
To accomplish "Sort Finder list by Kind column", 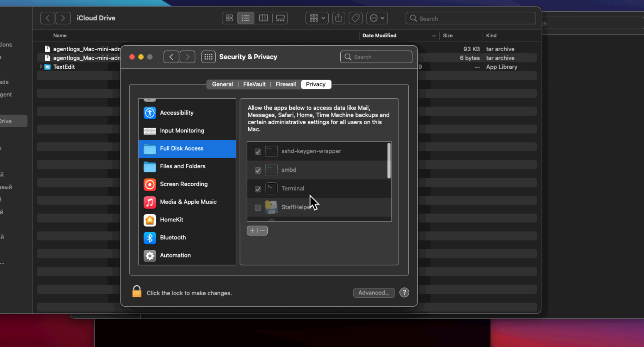I will coord(491,36).
